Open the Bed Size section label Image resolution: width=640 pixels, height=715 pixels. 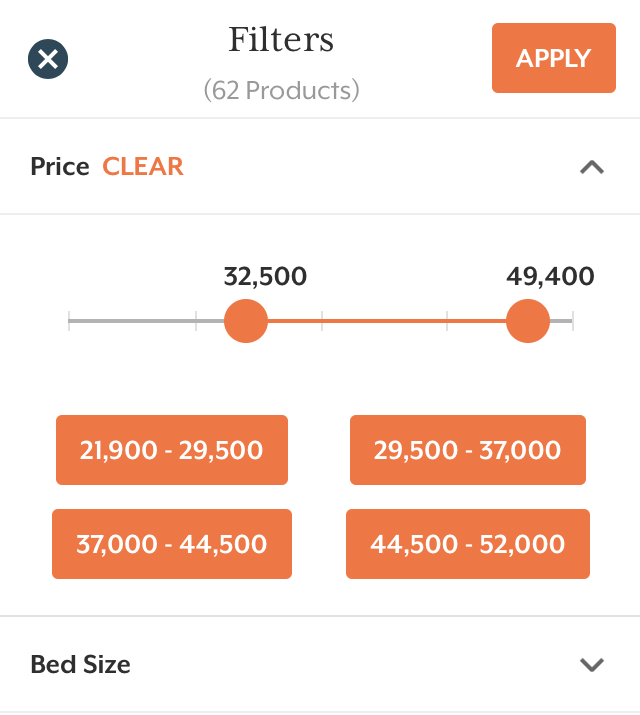click(80, 664)
